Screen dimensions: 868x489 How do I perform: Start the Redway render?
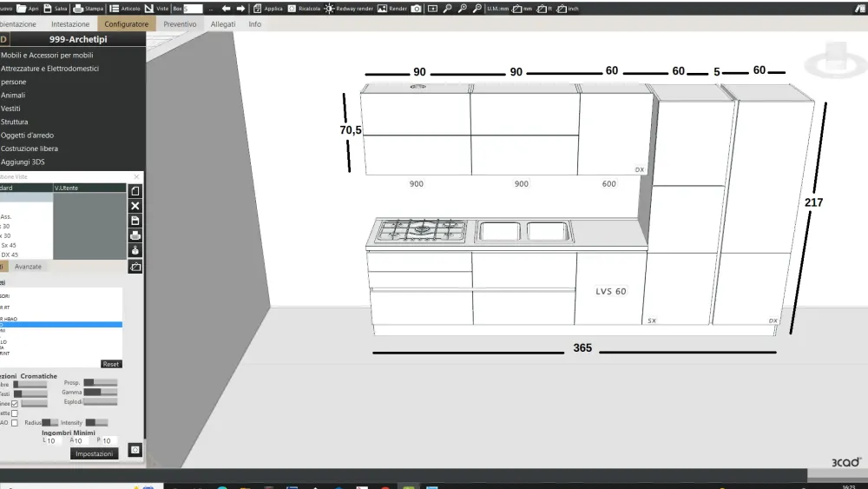330,8
